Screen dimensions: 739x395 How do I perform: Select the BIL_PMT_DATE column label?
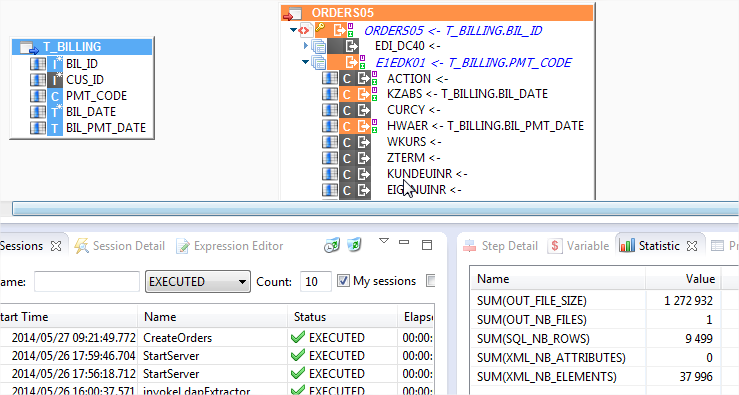[106, 128]
